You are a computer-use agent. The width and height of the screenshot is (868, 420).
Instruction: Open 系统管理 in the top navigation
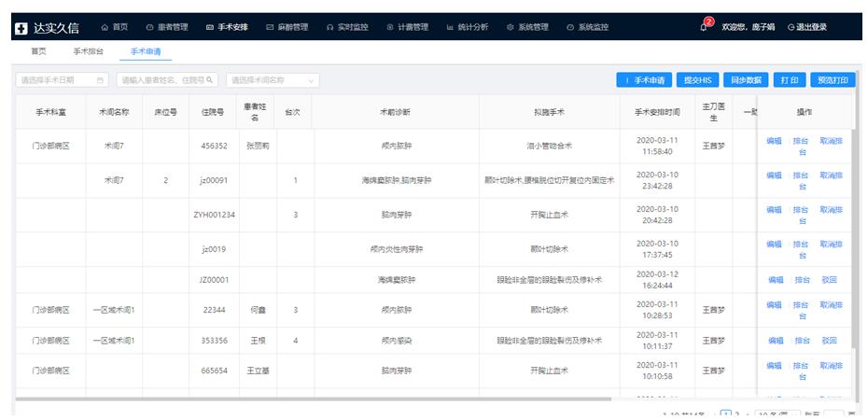527,28
